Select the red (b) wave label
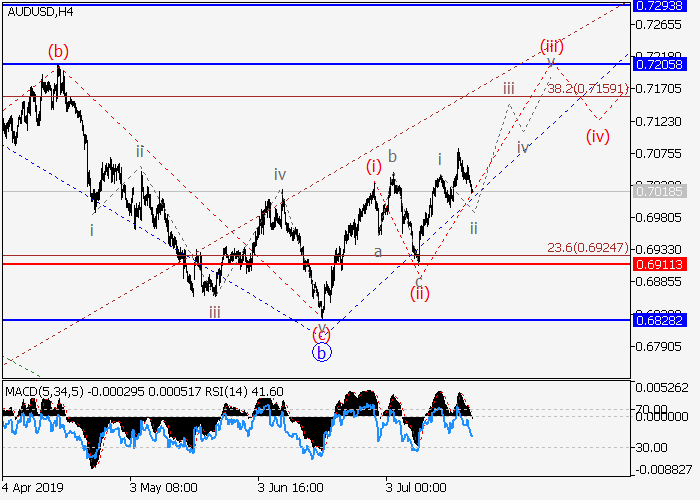The width and height of the screenshot is (700, 500). (59, 50)
